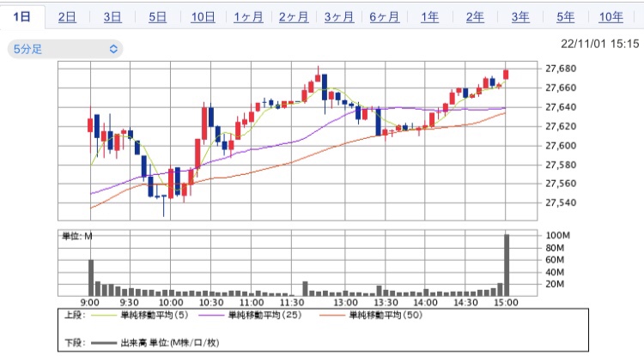644x356 pixels.
Task: Click the 27,560 price axis label
Action: click(x=561, y=184)
